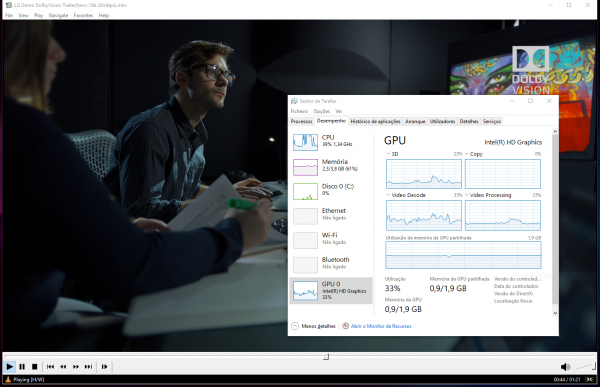
Task: Switch to the Detalhes tab
Action: click(x=469, y=121)
